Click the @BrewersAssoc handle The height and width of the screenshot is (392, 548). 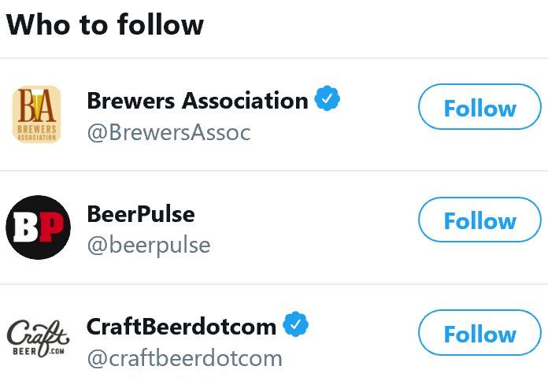[168, 132]
